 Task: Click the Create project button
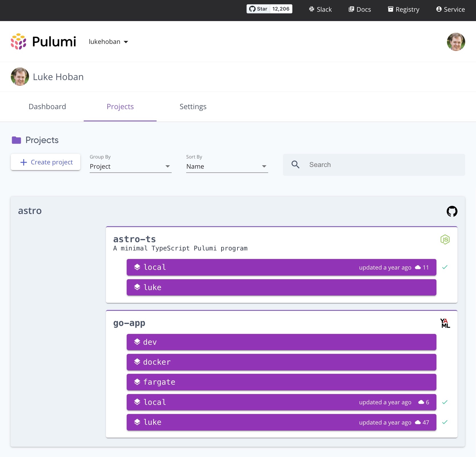pyautogui.click(x=46, y=162)
